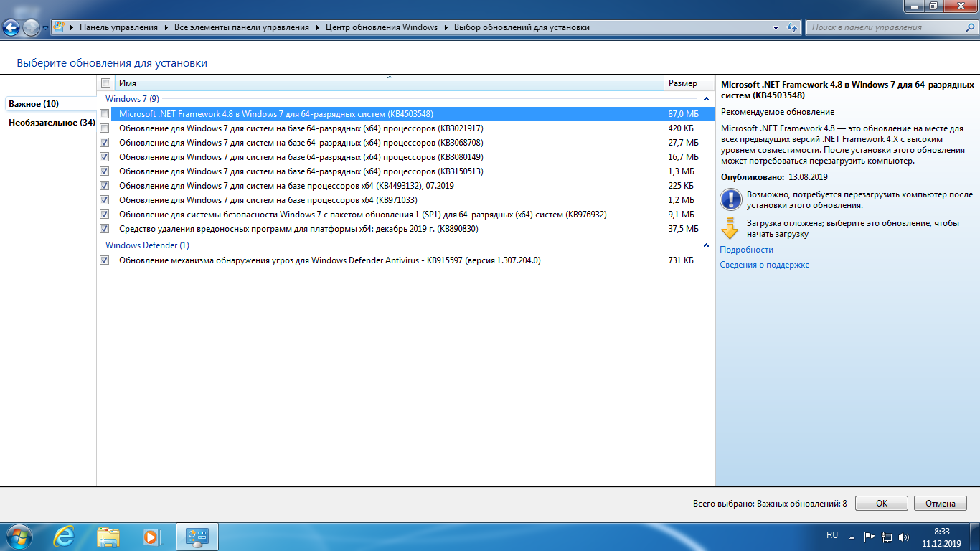Screen dimensions: 980x551
Task: Open Windows Explorer from taskbar
Action: point(108,537)
